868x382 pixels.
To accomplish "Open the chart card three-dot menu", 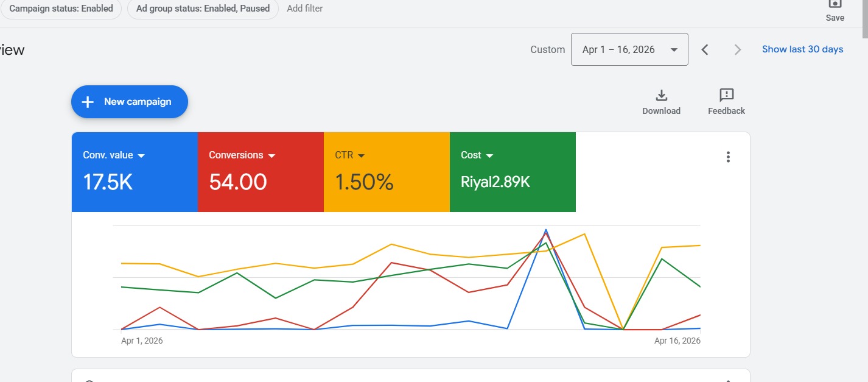I will click(x=728, y=157).
